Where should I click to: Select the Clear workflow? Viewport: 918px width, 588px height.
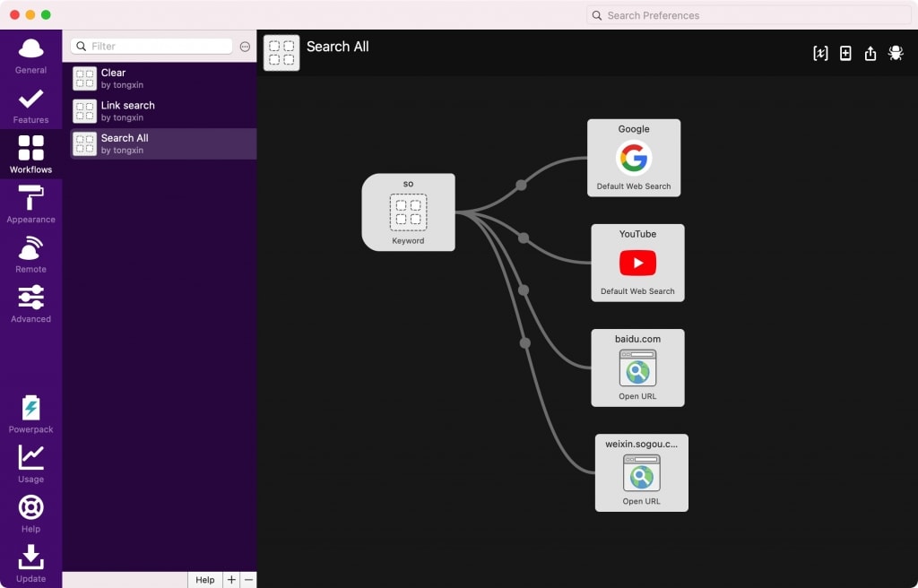163,79
